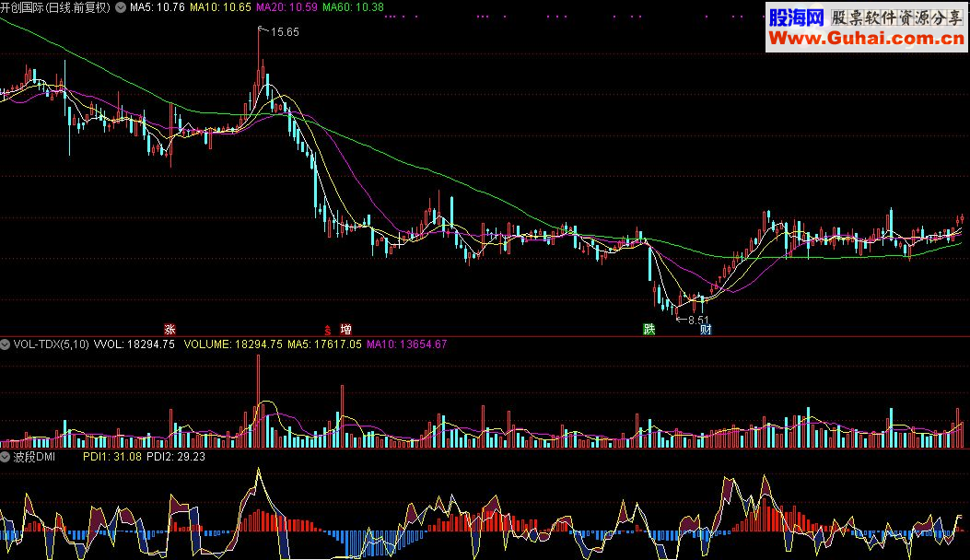
Task: Select the volume MA10: 13654.67 value
Action: pos(406,344)
